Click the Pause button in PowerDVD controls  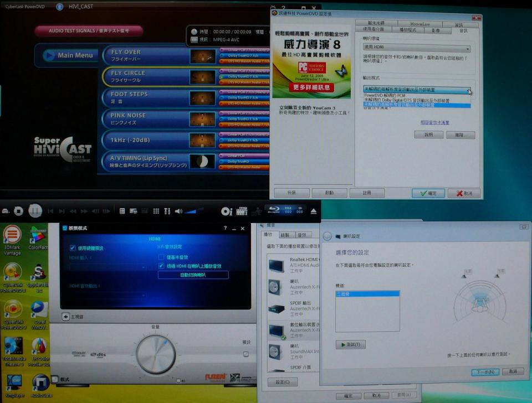pos(35,211)
